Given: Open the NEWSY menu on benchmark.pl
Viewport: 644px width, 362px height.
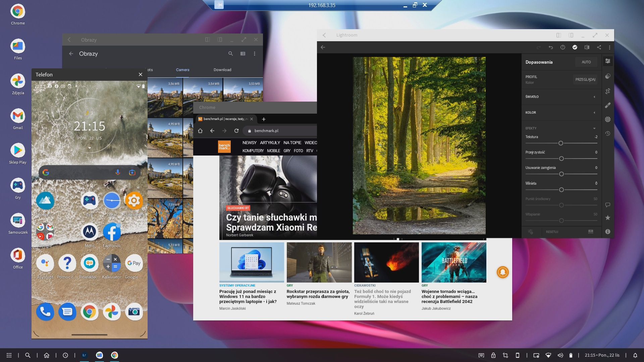Looking at the screenshot, I should point(250,143).
